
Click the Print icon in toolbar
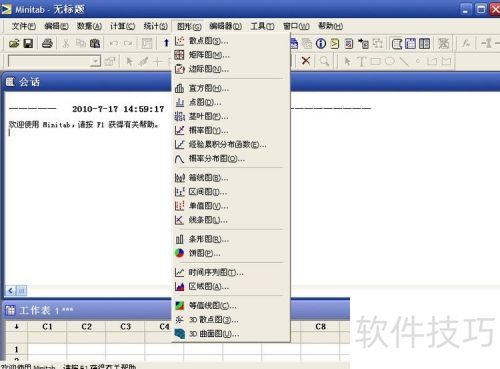point(47,43)
